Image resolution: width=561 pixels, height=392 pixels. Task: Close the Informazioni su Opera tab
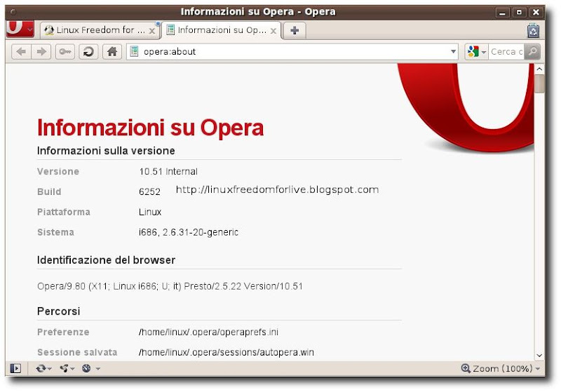(273, 31)
